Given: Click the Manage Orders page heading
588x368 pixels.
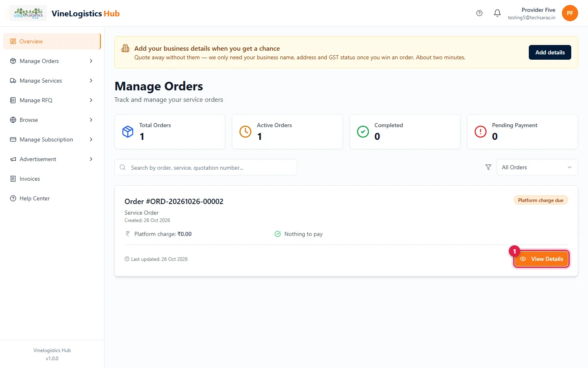Looking at the screenshot, I should [x=159, y=86].
